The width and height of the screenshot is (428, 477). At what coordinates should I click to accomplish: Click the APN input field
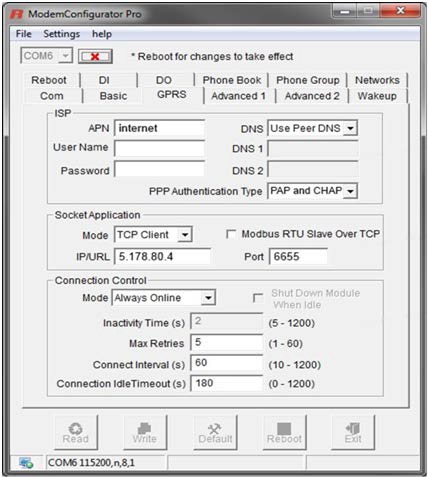pos(160,128)
